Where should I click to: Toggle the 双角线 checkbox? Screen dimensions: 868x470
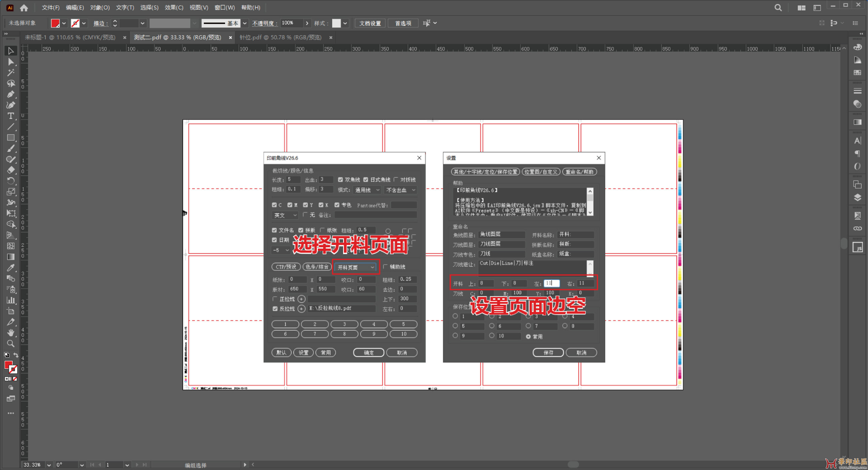pyautogui.click(x=340, y=180)
